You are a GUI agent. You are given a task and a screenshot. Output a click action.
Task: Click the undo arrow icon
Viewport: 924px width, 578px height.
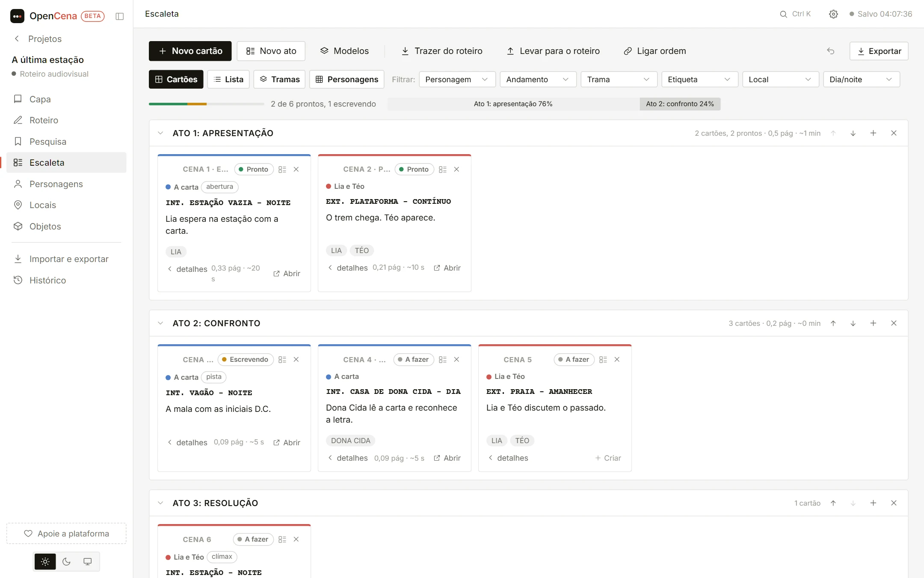click(x=831, y=51)
